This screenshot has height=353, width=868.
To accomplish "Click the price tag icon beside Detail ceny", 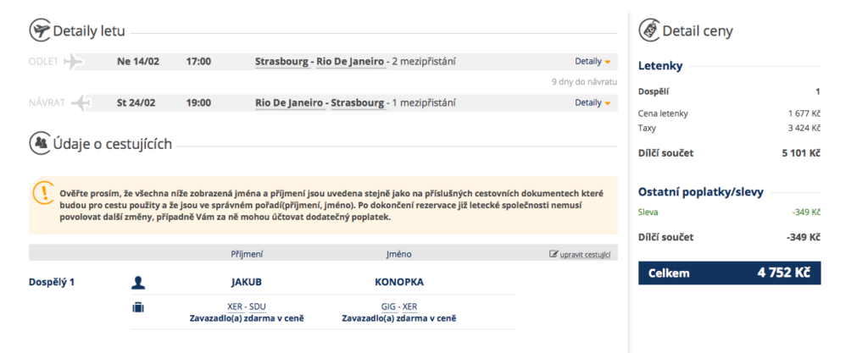I will [x=648, y=31].
